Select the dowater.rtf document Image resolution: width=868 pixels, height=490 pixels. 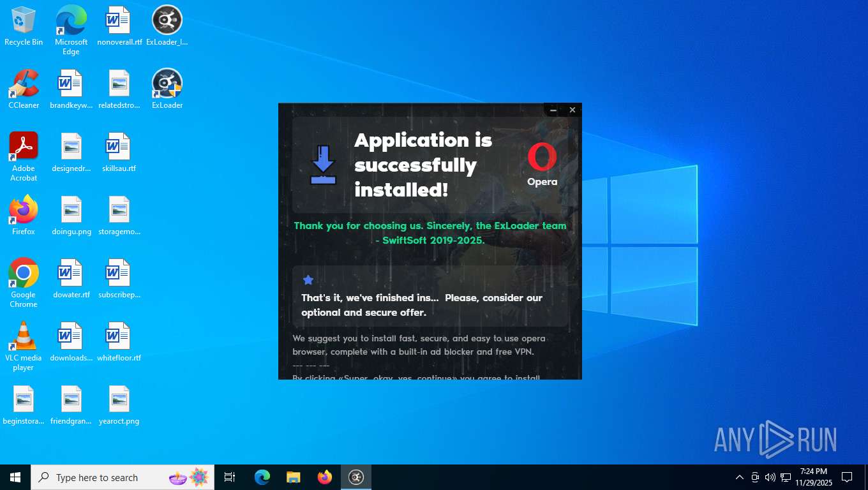[71, 279]
